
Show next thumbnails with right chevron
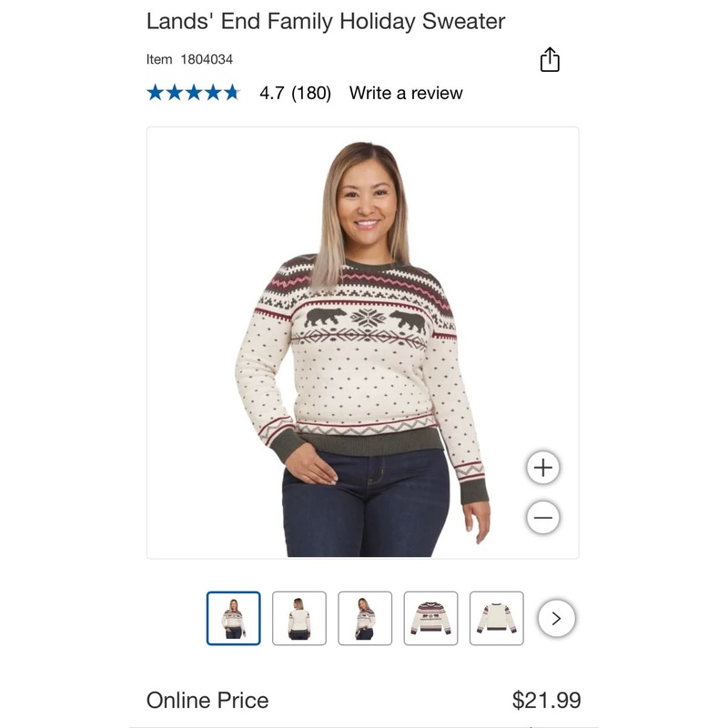pos(557,619)
